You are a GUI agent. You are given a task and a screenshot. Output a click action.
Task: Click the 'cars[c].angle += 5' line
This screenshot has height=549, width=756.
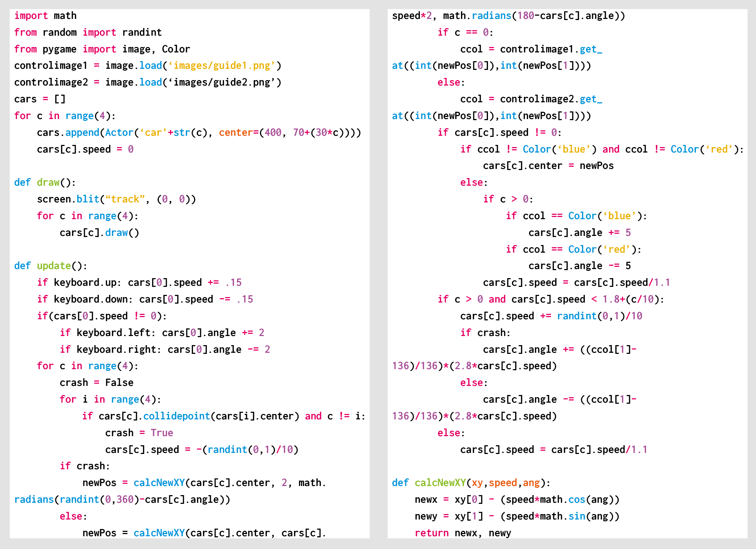579,233
